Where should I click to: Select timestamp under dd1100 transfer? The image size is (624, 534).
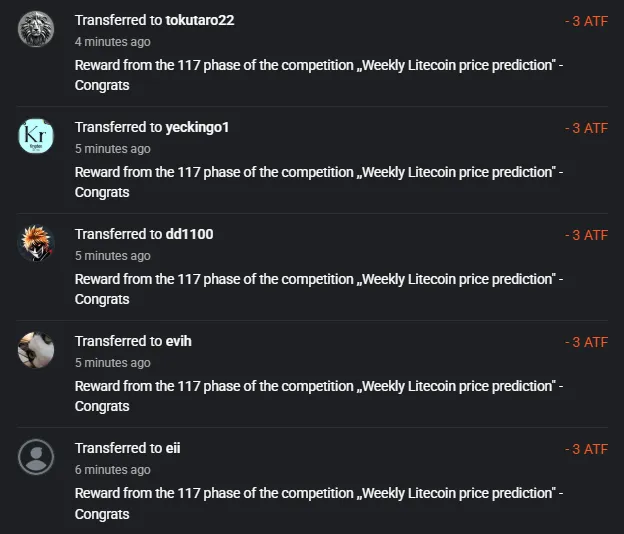point(113,256)
